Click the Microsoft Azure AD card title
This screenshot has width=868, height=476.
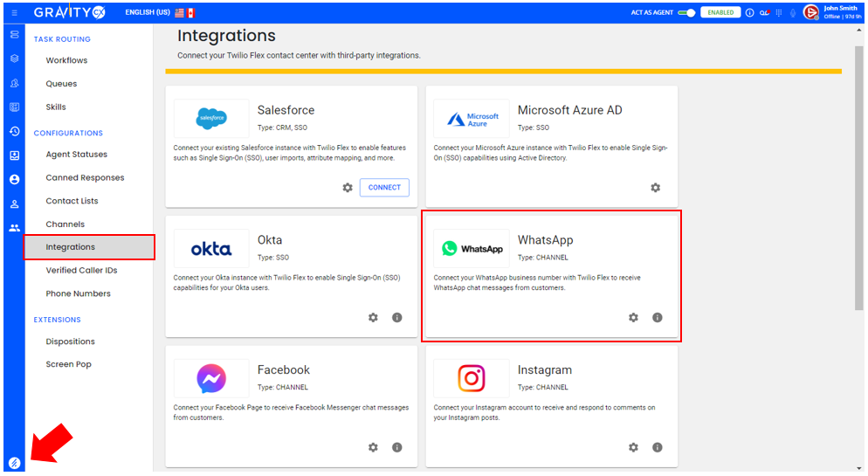pos(569,110)
